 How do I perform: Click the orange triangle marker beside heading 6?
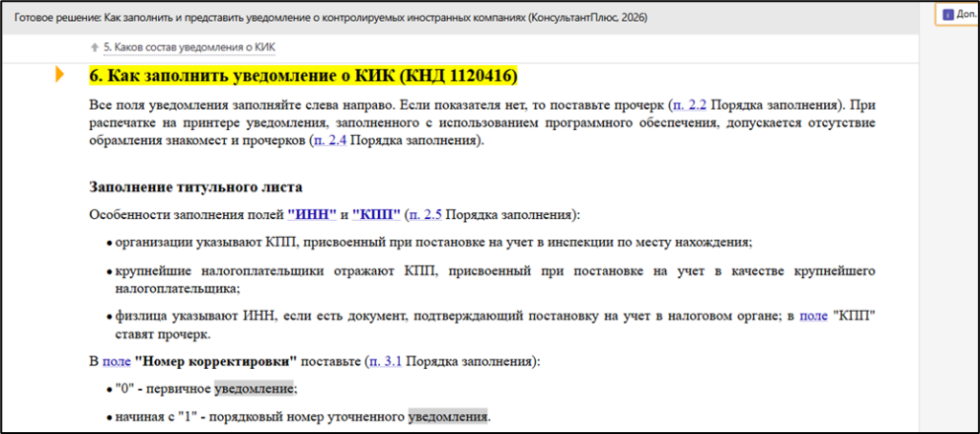click(x=61, y=75)
